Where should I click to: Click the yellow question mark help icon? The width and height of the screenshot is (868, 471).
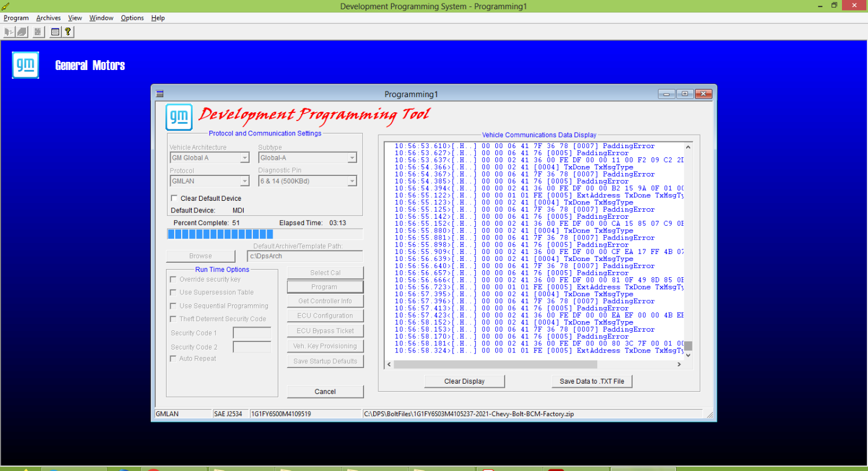pyautogui.click(x=68, y=32)
